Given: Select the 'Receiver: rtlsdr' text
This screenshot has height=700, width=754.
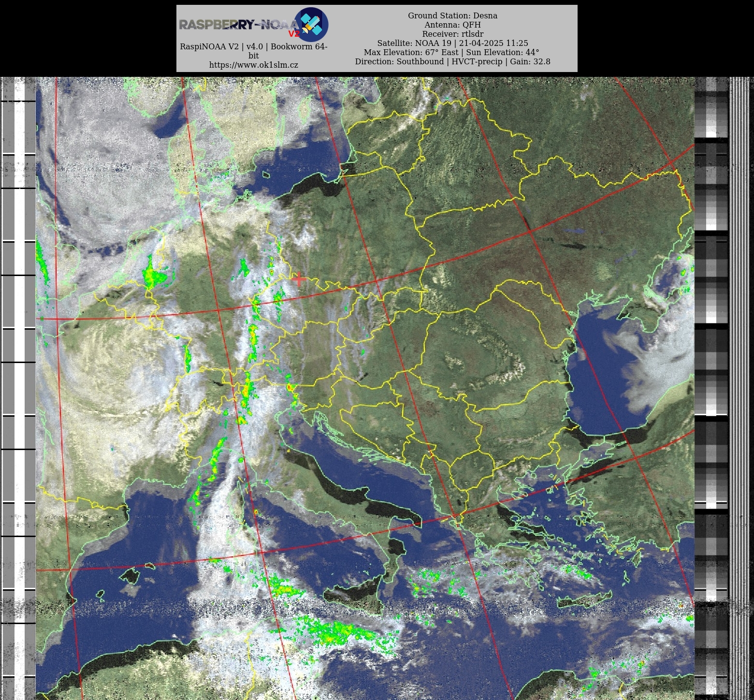Looking at the screenshot, I should (x=452, y=34).
